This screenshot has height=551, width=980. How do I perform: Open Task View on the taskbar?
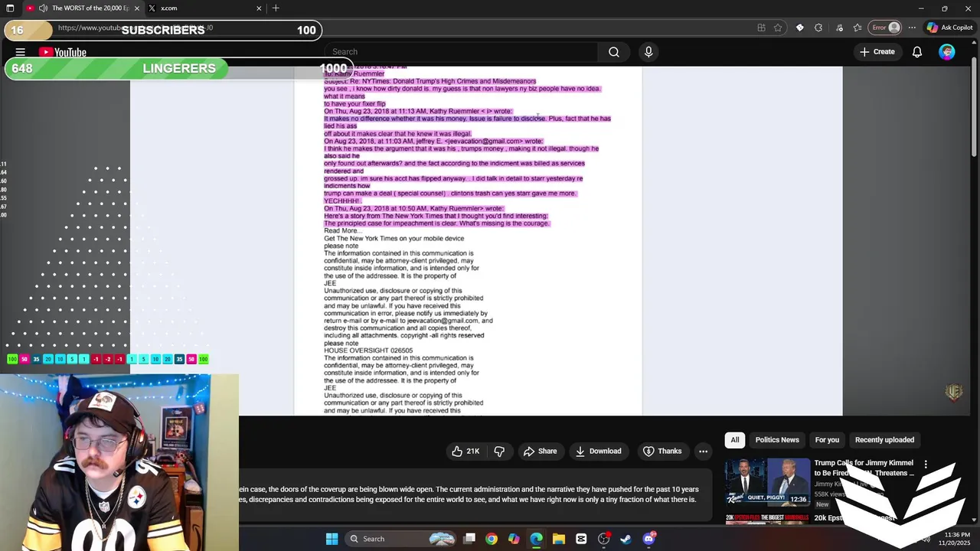tap(469, 539)
